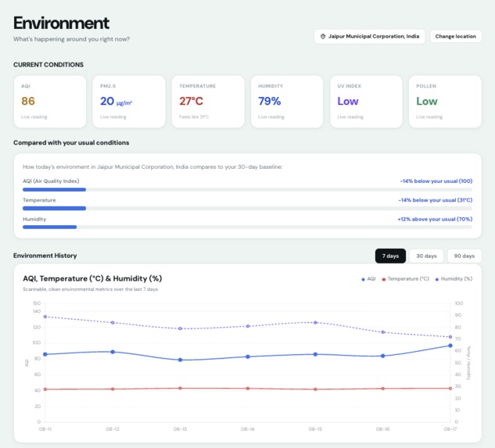This screenshot has width=495, height=448.
Task: Click the Temperature comparison progress bar
Action: point(247,209)
